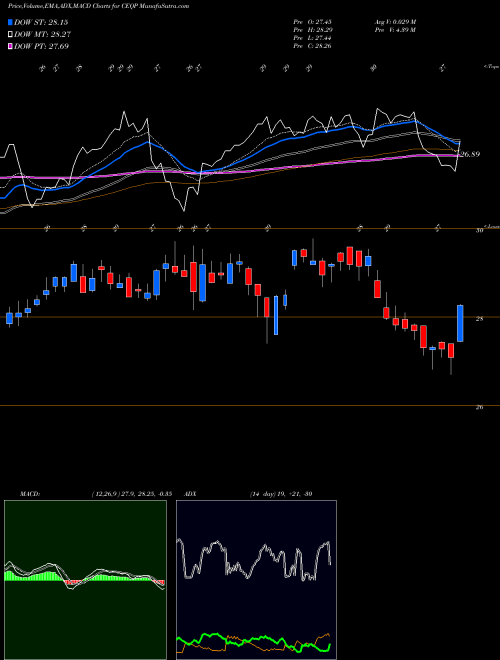Click the 'Avg V: 0.929 M' volume text
The width and height of the screenshot is (500, 660).
point(395,22)
